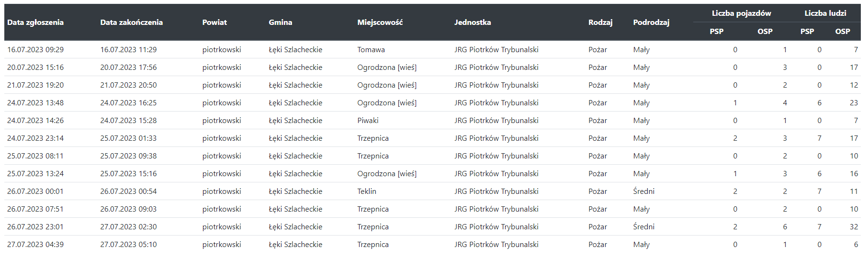Click the OSP subheader under Liczba ludzi
The height and width of the screenshot is (259, 868).
click(x=843, y=32)
